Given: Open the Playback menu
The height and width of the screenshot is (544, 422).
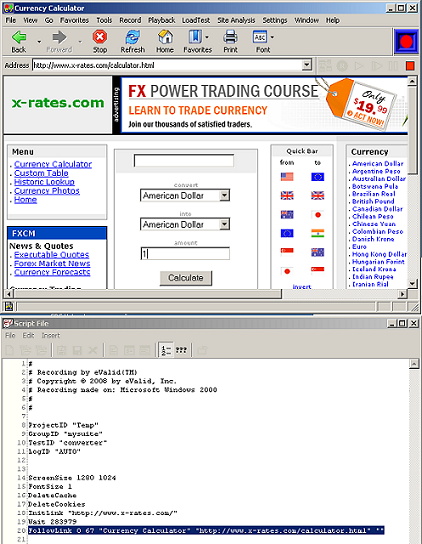Looking at the screenshot, I should [161, 20].
